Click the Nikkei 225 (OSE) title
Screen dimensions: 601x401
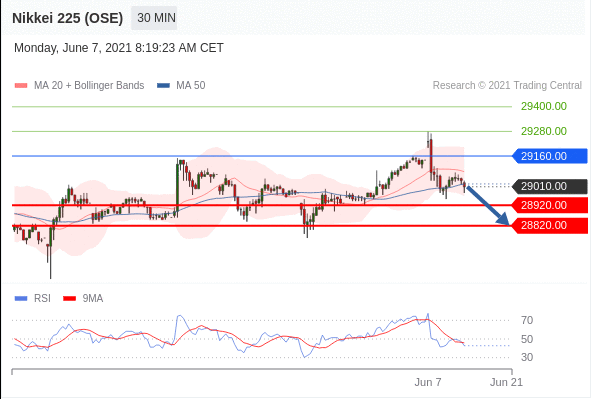click(67, 18)
